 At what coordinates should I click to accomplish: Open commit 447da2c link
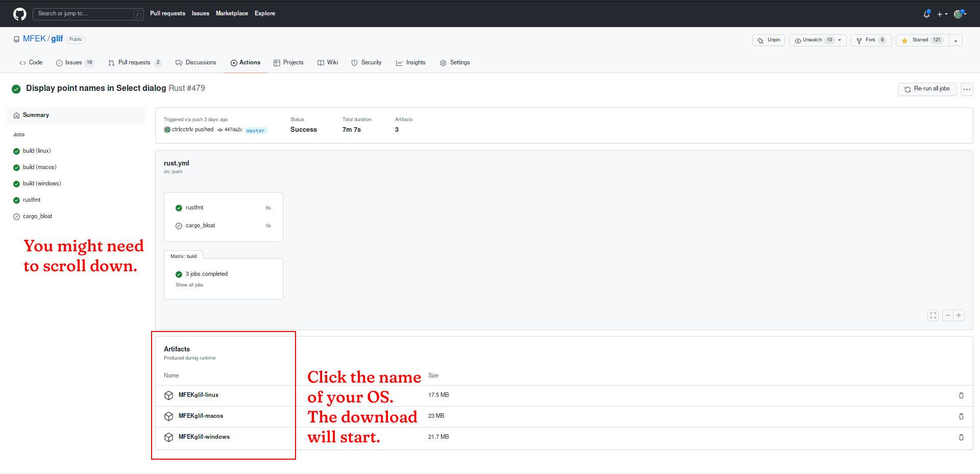tap(233, 130)
